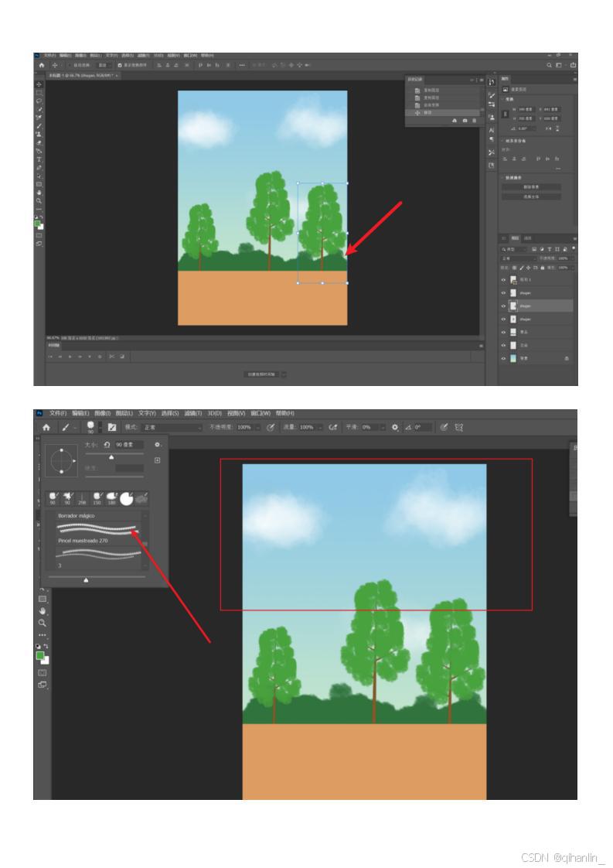Screen dimensions: 613x868
Task: Click the share icon in upper screenshot top right
Action: pos(573,65)
